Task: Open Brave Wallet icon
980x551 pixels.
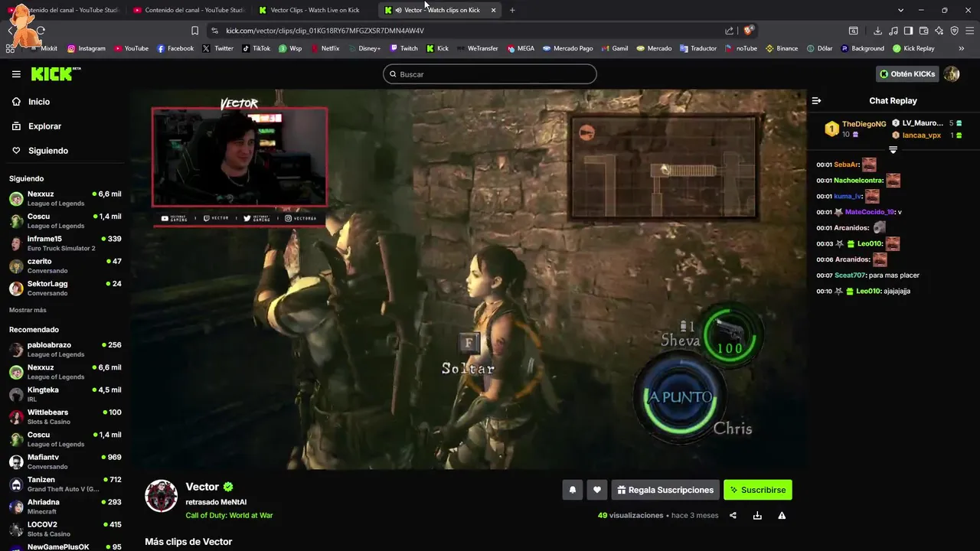Action: [923, 31]
